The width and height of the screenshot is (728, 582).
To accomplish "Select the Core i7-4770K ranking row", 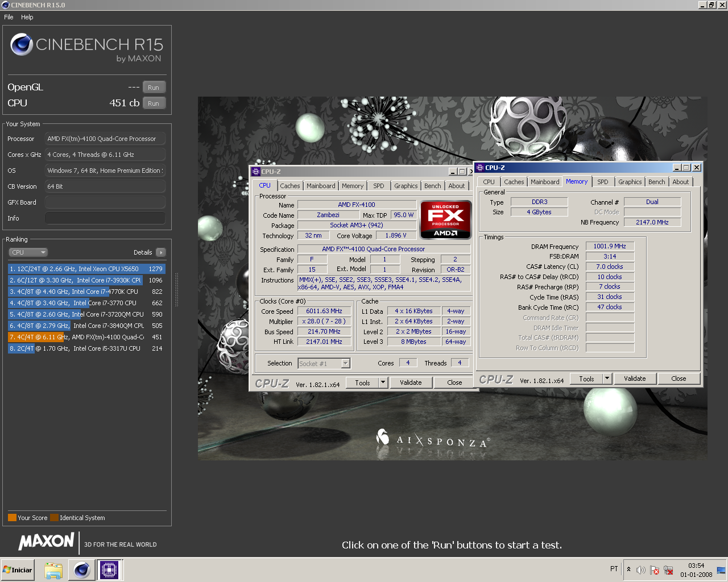I will (86, 292).
